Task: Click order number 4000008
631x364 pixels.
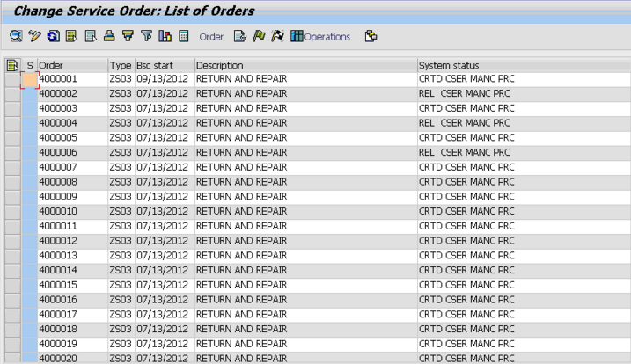Action: [x=58, y=182]
